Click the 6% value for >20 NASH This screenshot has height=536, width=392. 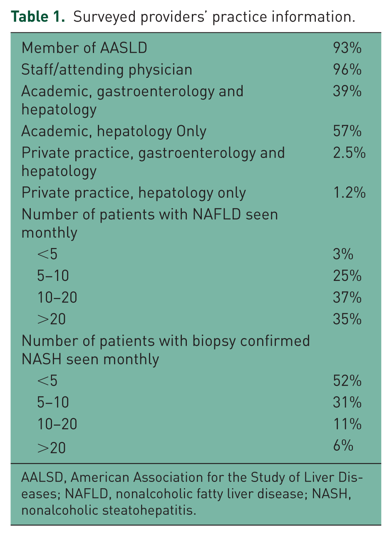(x=343, y=445)
